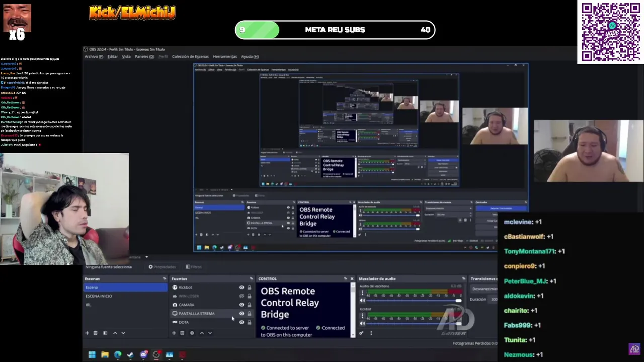This screenshot has height=362, width=644.
Task: Open Microsoft Edge from the taskbar
Action: click(118, 355)
